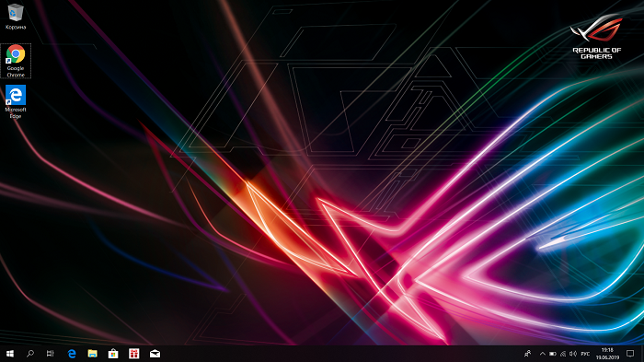Expand hidden system tray icons
The image size is (644, 362).
click(543, 354)
